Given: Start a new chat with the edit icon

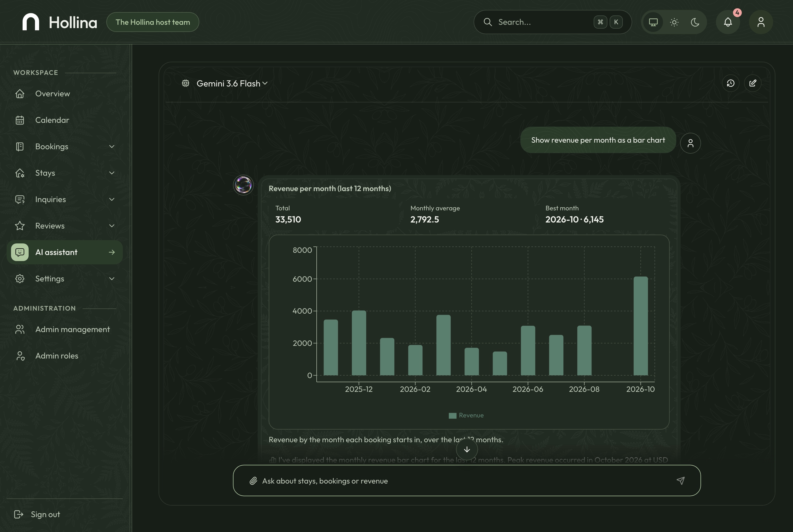Looking at the screenshot, I should coord(753,83).
